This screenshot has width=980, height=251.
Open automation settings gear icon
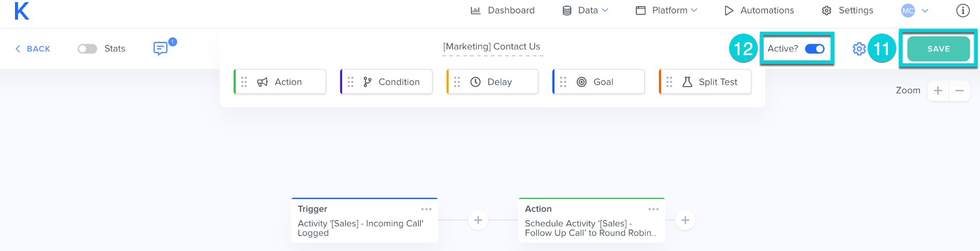(859, 48)
